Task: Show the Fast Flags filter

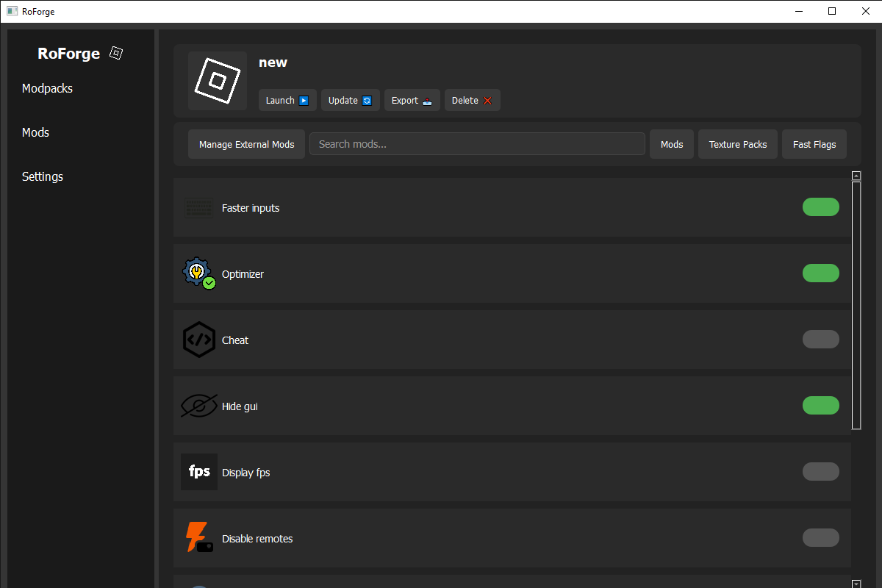Action: tap(814, 144)
